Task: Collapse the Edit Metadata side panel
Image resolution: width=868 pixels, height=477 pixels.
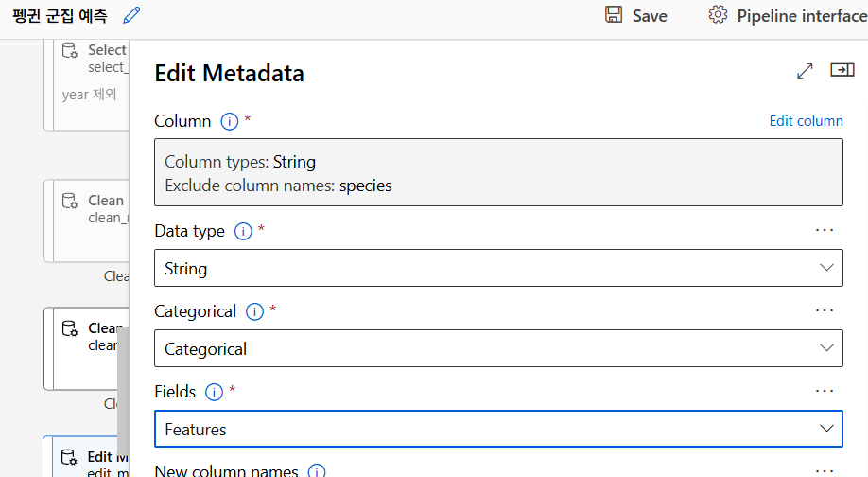Action: [842, 71]
